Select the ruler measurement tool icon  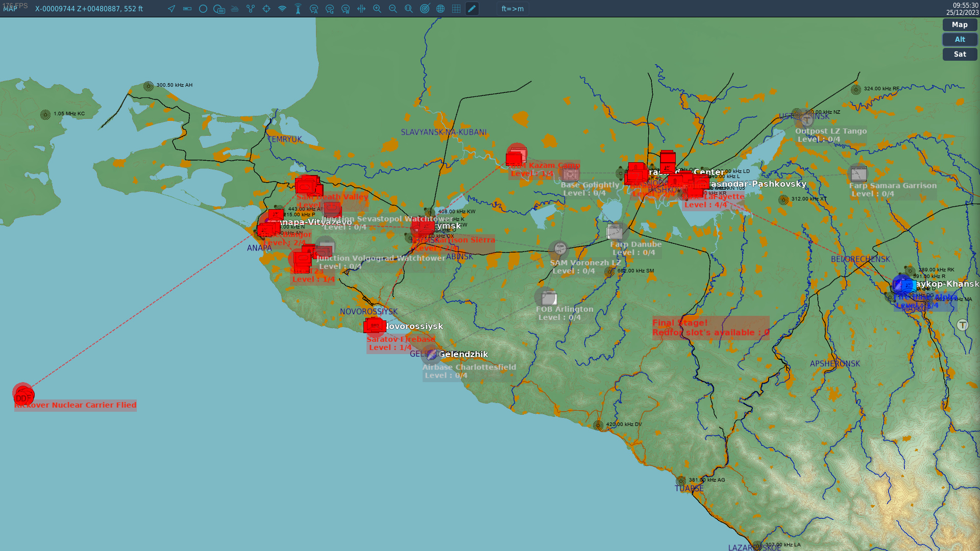click(187, 9)
